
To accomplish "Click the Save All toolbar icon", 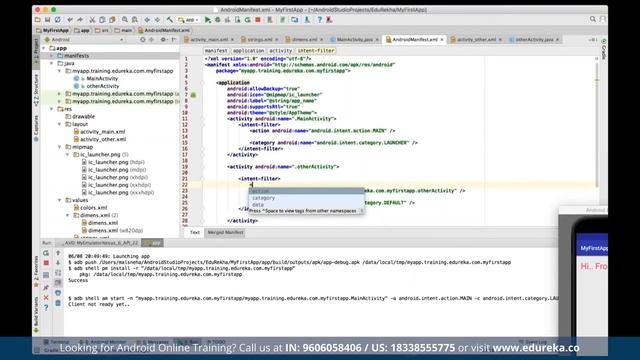I will (x=47, y=20).
